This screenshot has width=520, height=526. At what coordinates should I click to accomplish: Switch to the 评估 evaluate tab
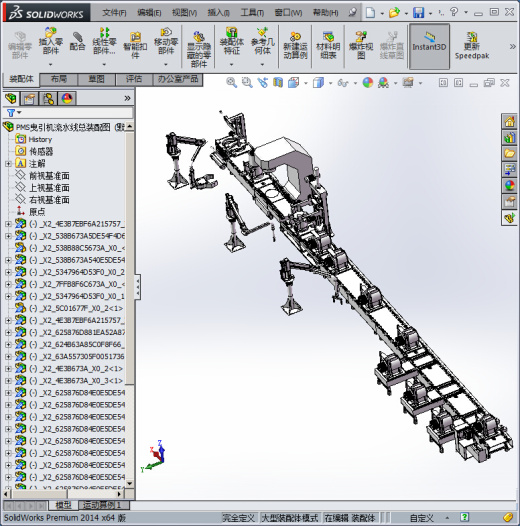point(134,80)
